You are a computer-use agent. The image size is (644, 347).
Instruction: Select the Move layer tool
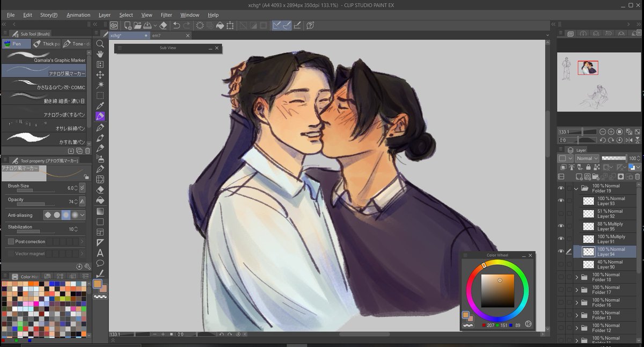point(100,75)
